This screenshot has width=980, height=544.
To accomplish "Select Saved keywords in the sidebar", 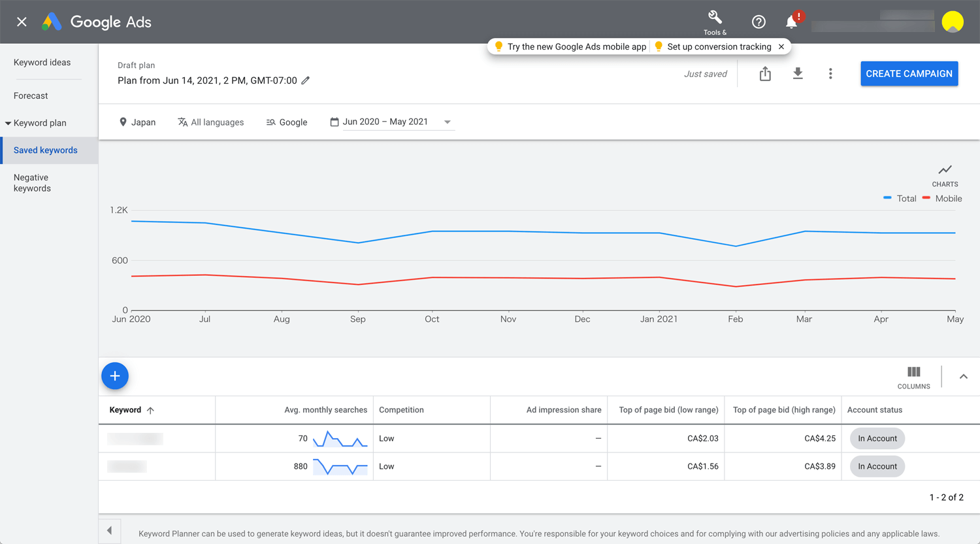I will pos(49,150).
